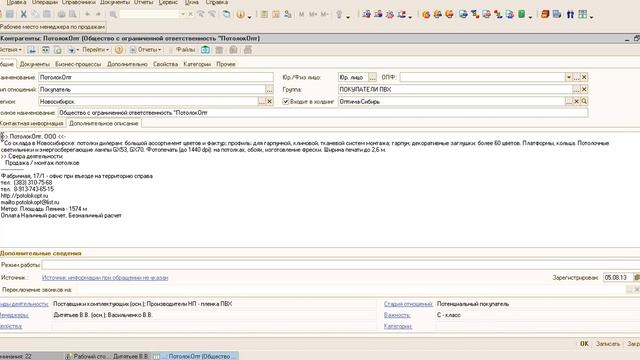Click the Менеджеры link
The image size is (640, 360).
click(x=14, y=315)
